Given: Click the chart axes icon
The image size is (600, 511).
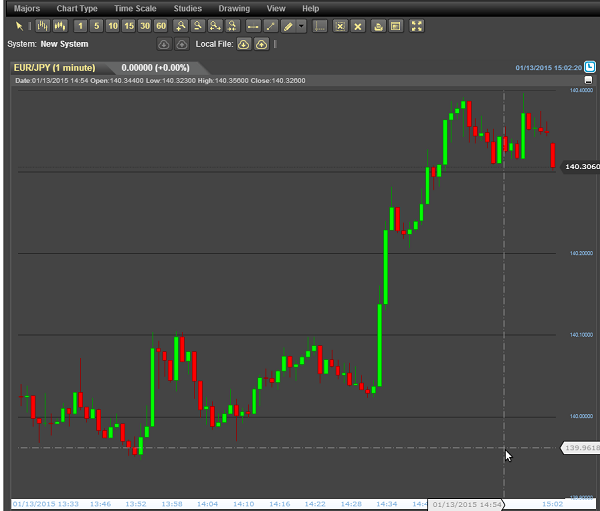Looking at the screenshot, I should 320,26.
